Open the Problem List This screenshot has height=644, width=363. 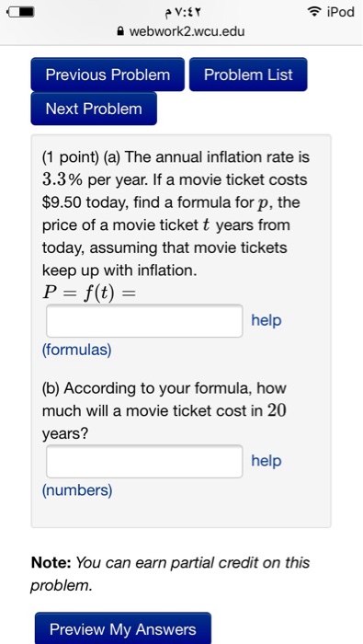pyautogui.click(x=248, y=75)
